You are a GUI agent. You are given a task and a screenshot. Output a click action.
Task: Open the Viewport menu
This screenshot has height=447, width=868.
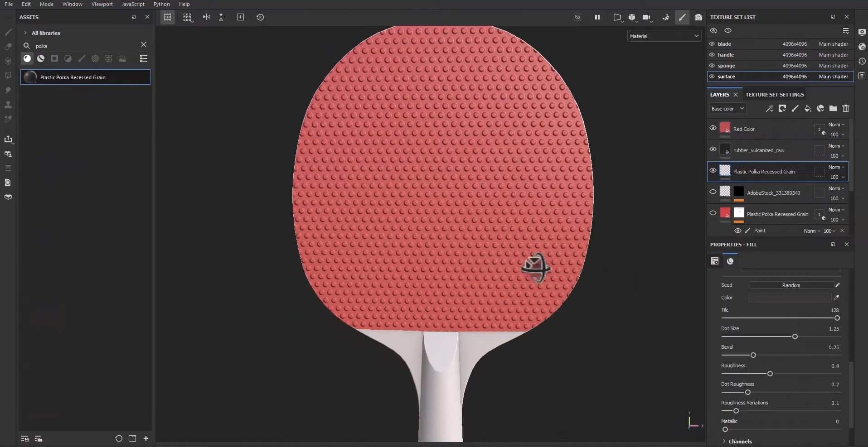pos(102,4)
